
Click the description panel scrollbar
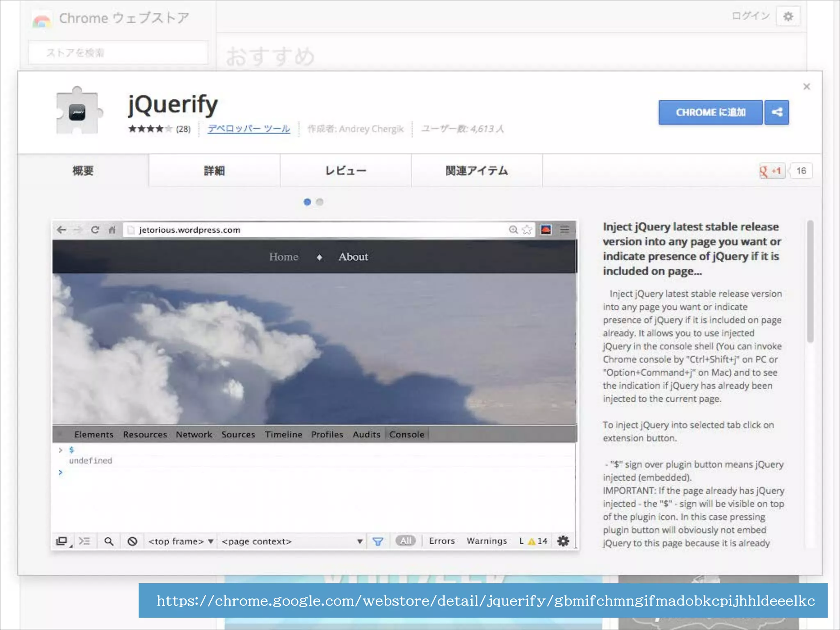810,281
